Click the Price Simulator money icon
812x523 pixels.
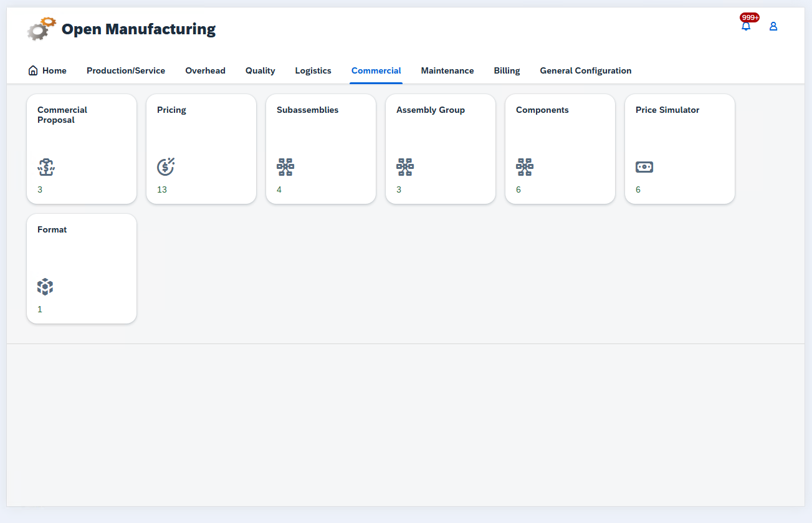pyautogui.click(x=644, y=167)
